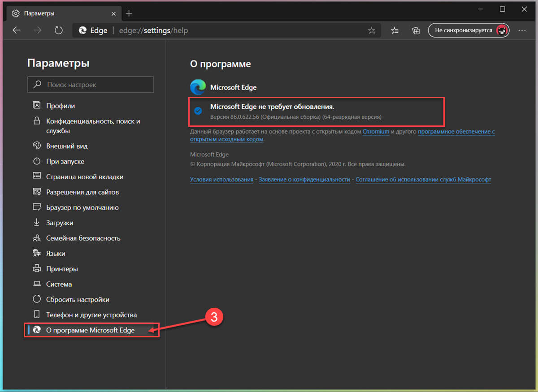Viewport: 538px width, 392px height.
Task: Open the Favorites list icon
Action: coord(395,30)
